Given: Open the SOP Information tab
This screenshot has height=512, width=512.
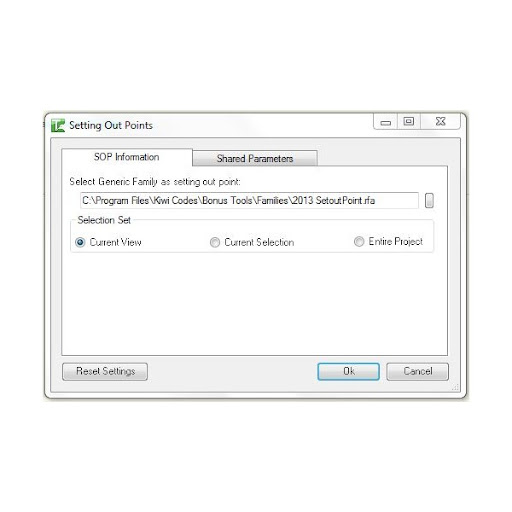Looking at the screenshot, I should (127, 157).
